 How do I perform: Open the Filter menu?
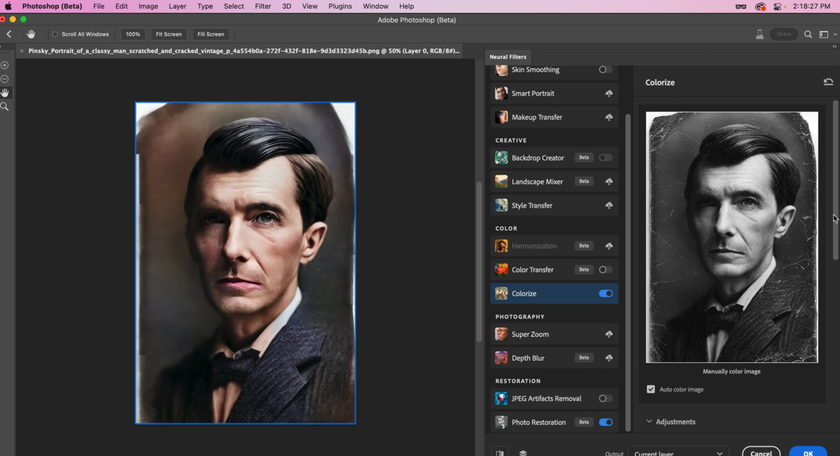click(262, 6)
